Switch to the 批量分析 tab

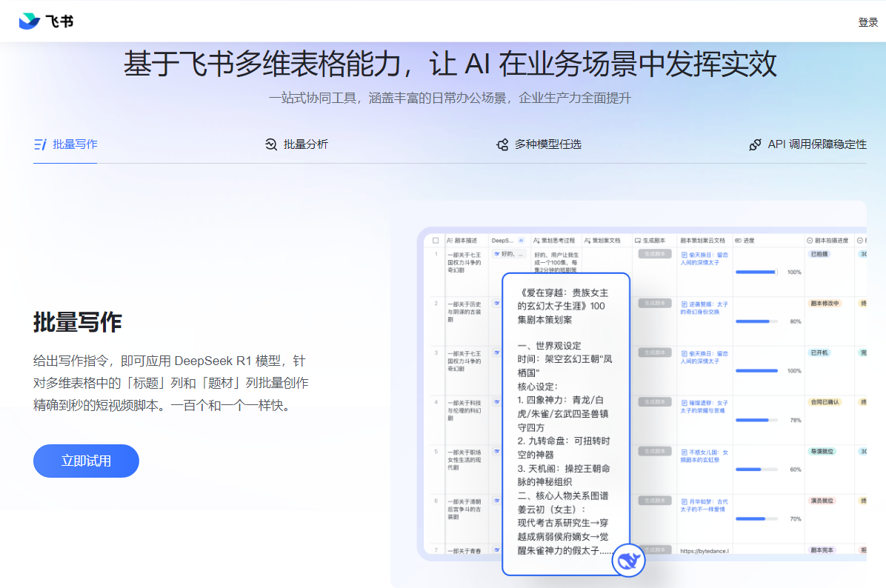click(305, 144)
